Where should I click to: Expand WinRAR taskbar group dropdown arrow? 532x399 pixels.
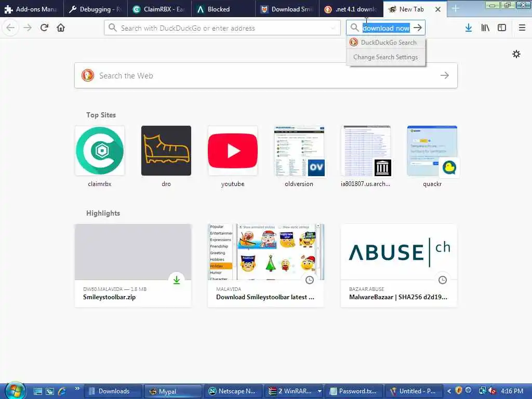coord(320,391)
